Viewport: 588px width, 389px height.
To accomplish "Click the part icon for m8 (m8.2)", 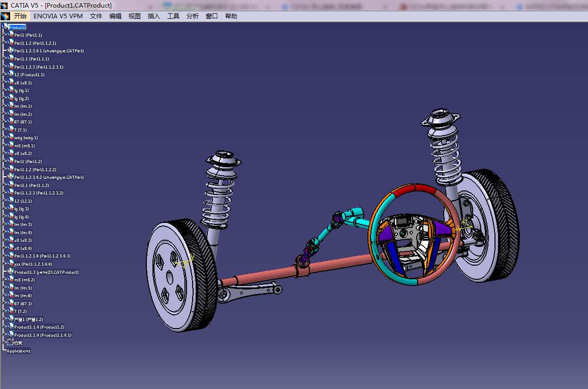I will tap(11, 279).
